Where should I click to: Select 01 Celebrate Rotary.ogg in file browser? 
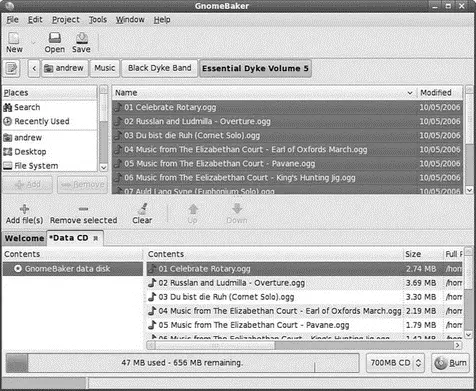coord(287,107)
